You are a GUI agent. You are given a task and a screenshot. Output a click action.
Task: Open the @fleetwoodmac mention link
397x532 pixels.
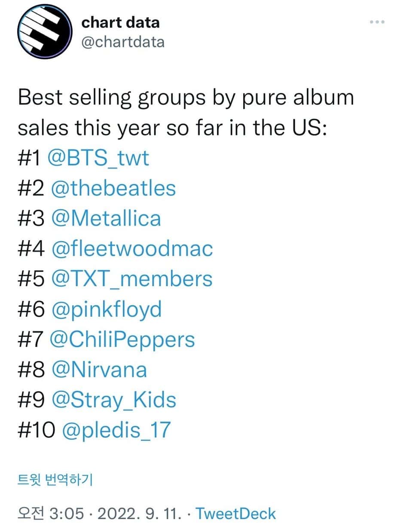[132, 248]
